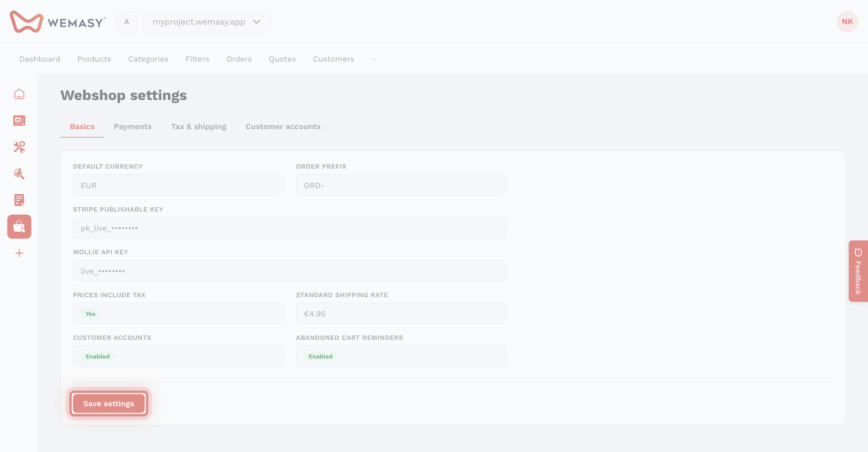Screen dimensions: 868x452
Task: Open Quotes in top navigation
Action: [x=282, y=59]
